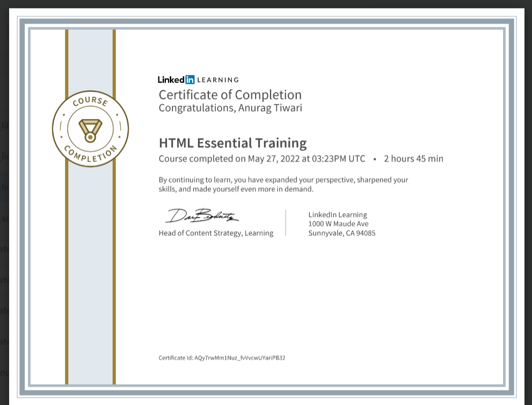Click the '2 hours 45 min' duration
The width and height of the screenshot is (532, 405).
[x=413, y=159]
